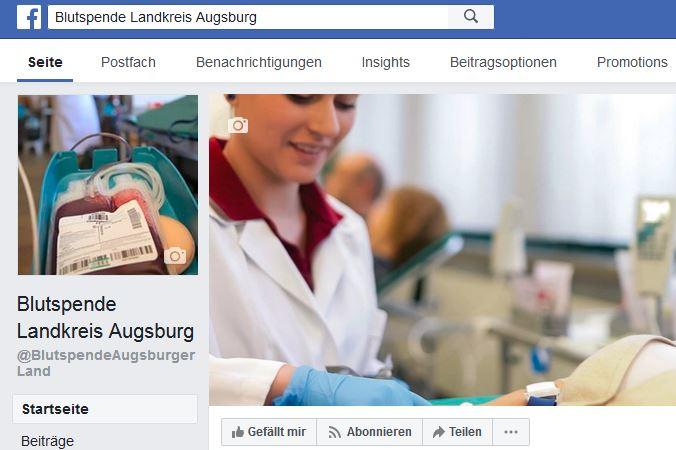
Task: Click the thumbs-up Gefällt mir icon
Action: (238, 432)
